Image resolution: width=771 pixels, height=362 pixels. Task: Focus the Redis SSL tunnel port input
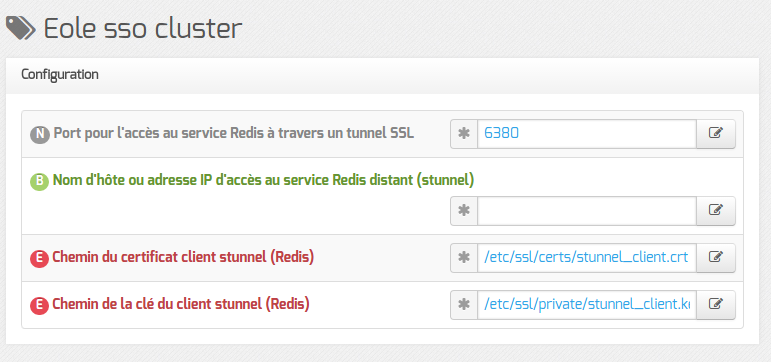[587, 133]
